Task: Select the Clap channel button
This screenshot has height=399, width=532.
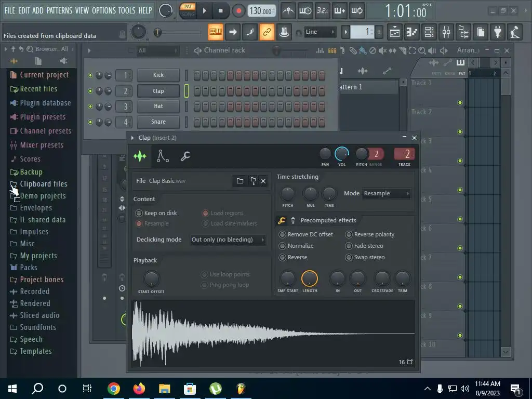Action: [158, 91]
